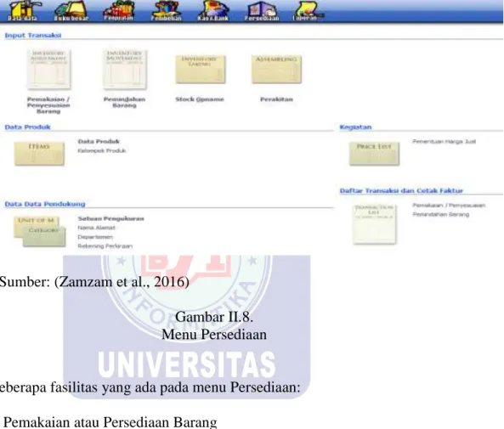Open Satuan Pengukuran link
504x429 pixels.
click(x=110, y=218)
